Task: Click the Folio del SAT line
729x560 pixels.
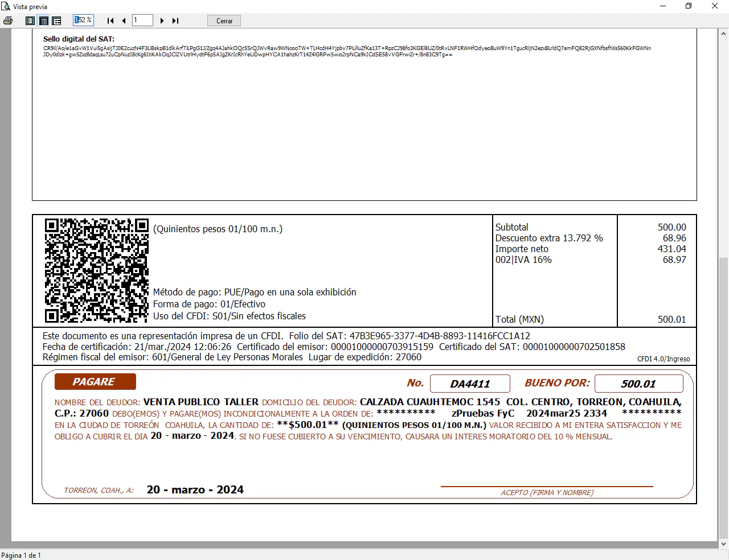Action: [x=409, y=336]
